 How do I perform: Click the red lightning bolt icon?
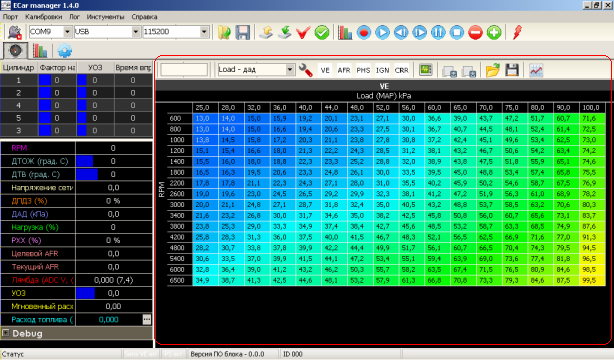517,33
